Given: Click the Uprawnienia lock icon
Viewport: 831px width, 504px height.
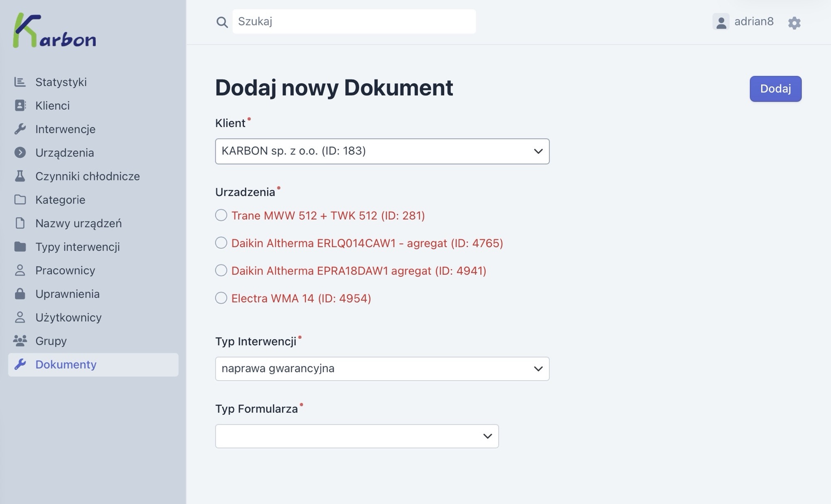Looking at the screenshot, I should tap(20, 294).
